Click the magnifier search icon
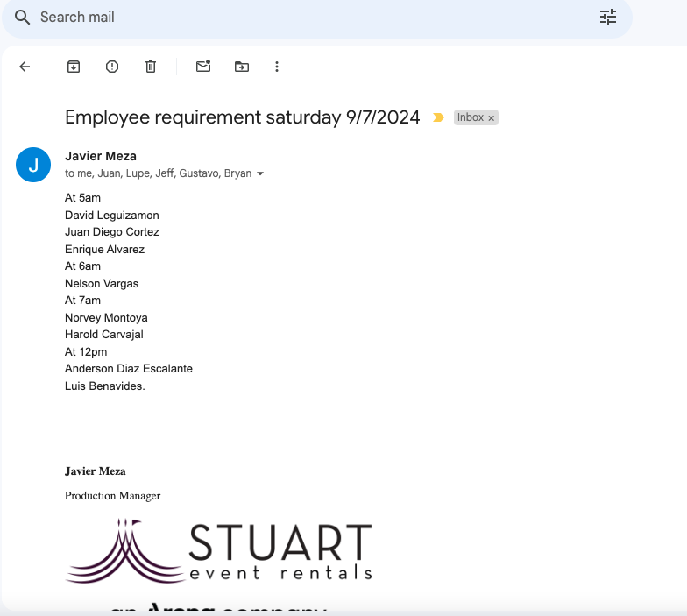The height and width of the screenshot is (616, 687). (x=23, y=18)
